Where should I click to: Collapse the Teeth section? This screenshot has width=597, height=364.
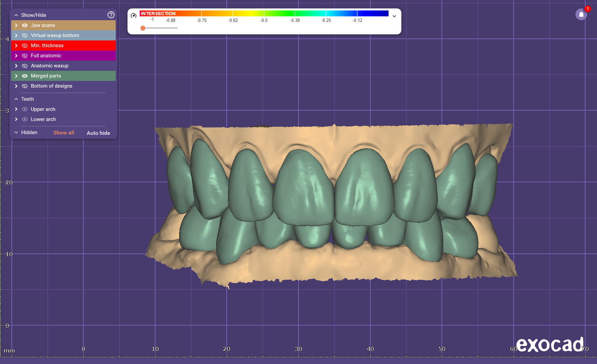coord(16,99)
